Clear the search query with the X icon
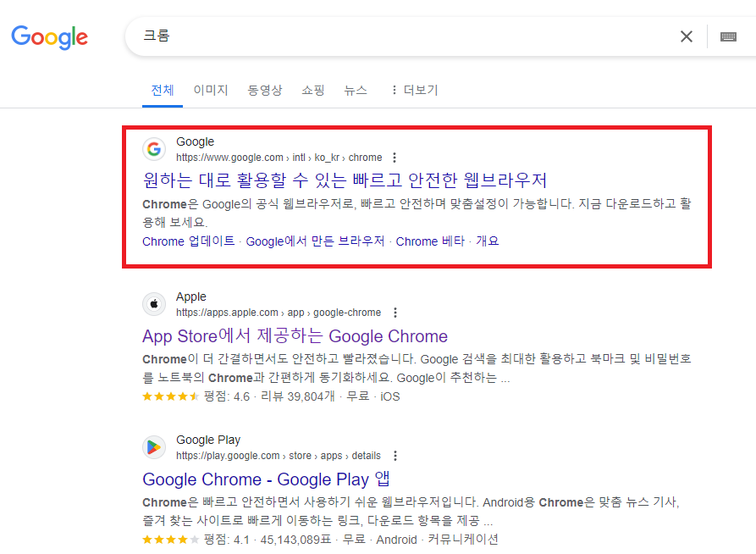 [x=686, y=36]
